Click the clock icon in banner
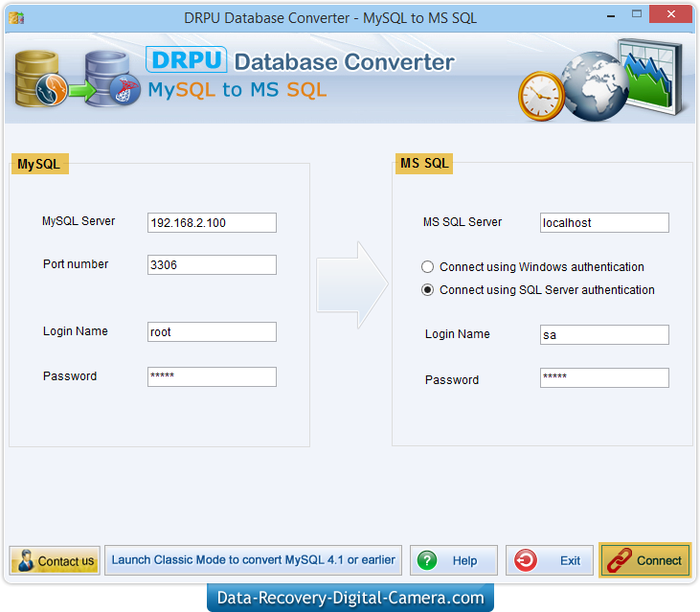The height and width of the screenshot is (612, 700). tap(541, 96)
